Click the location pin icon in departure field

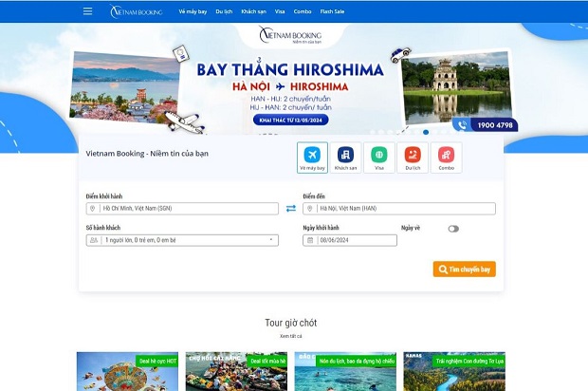point(93,209)
